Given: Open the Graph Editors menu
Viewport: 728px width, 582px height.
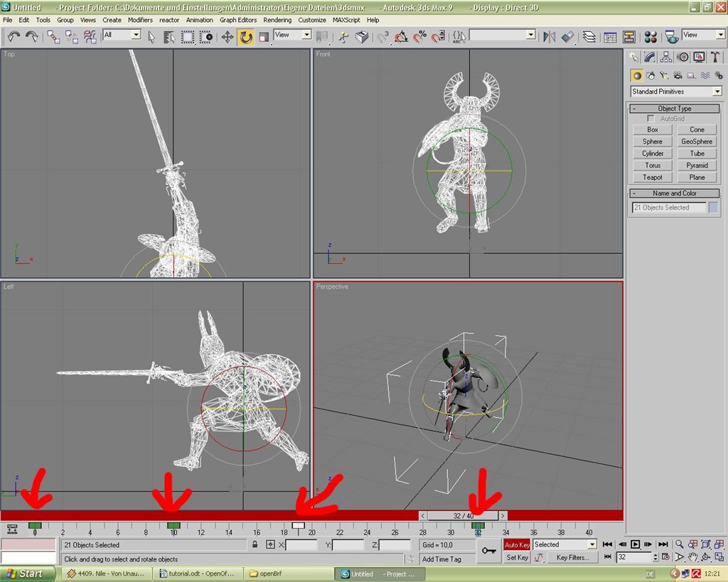Looking at the screenshot, I should [x=237, y=20].
